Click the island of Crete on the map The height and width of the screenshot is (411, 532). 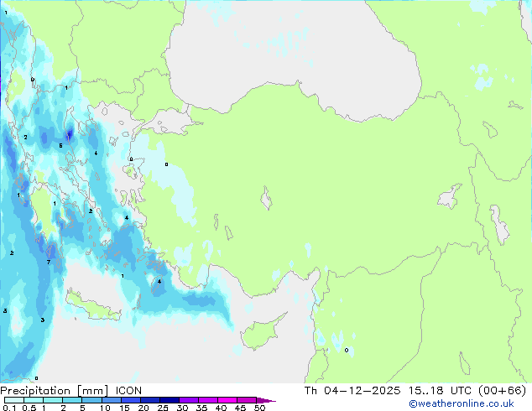(x=92, y=305)
